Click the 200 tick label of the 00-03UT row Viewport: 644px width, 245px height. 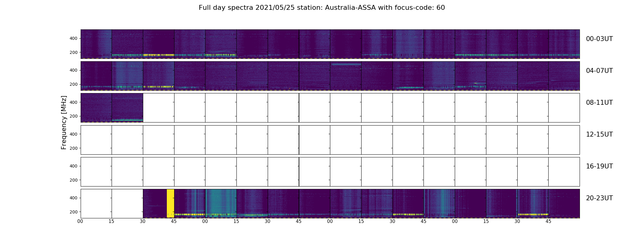[x=74, y=52]
